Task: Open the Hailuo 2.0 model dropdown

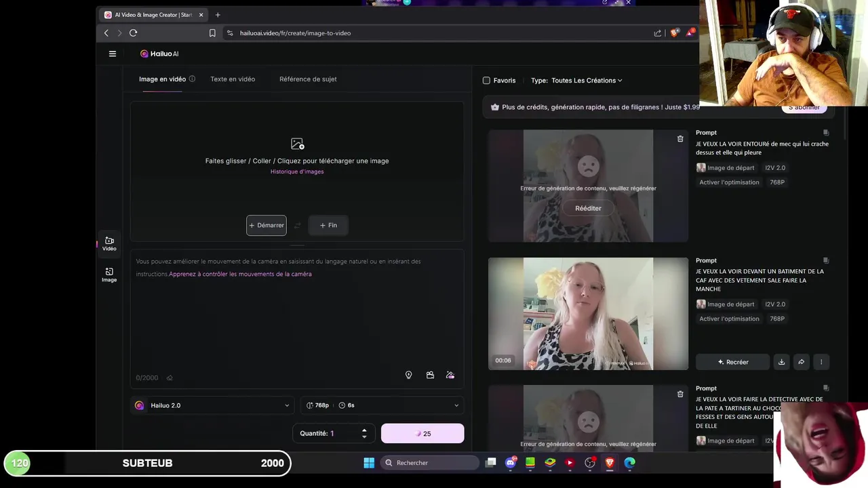Action: click(212, 405)
